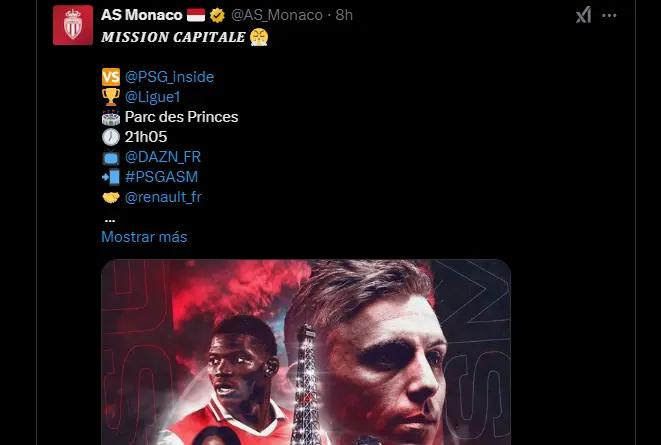Open the @Ligue1 mention
Screen dimensions: 661x445
[153, 97]
